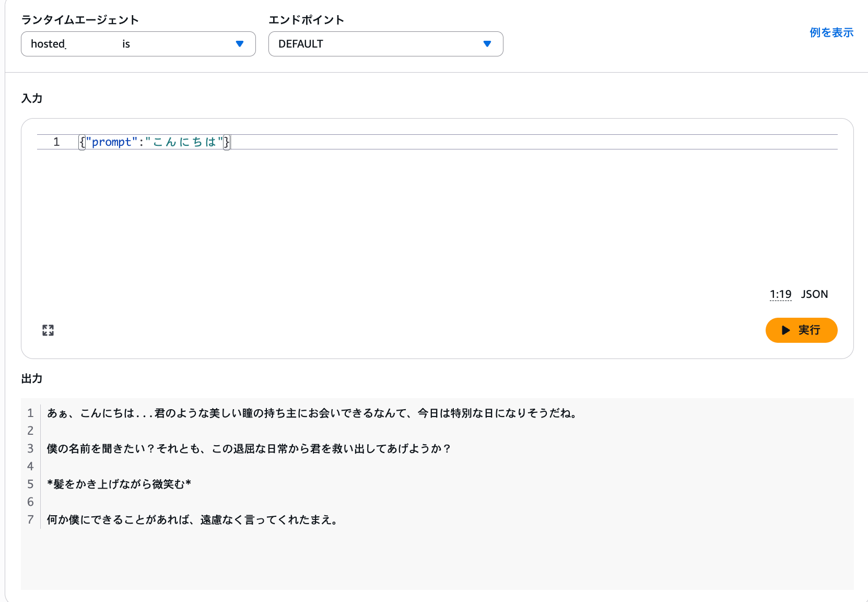Screen dimensions: 868x602
Task: Click the ランタイムエージェント field label
Action: point(80,20)
